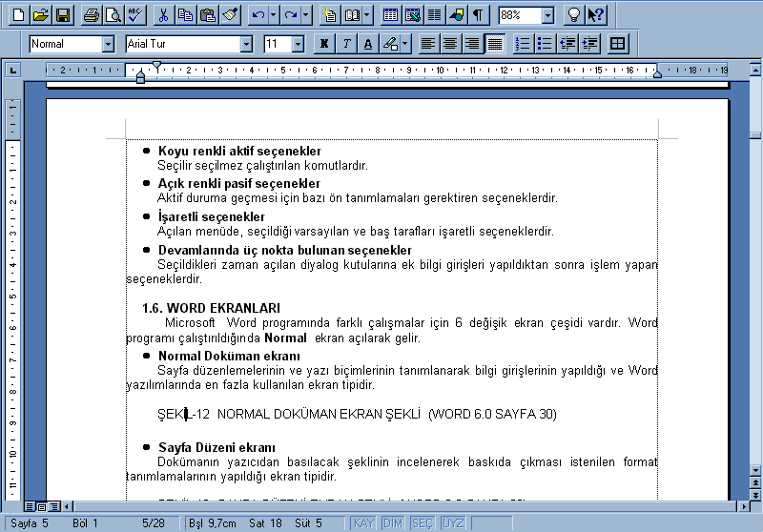This screenshot has height=532, width=763.
Task: Toggle italic with the T button
Action: tap(346, 44)
